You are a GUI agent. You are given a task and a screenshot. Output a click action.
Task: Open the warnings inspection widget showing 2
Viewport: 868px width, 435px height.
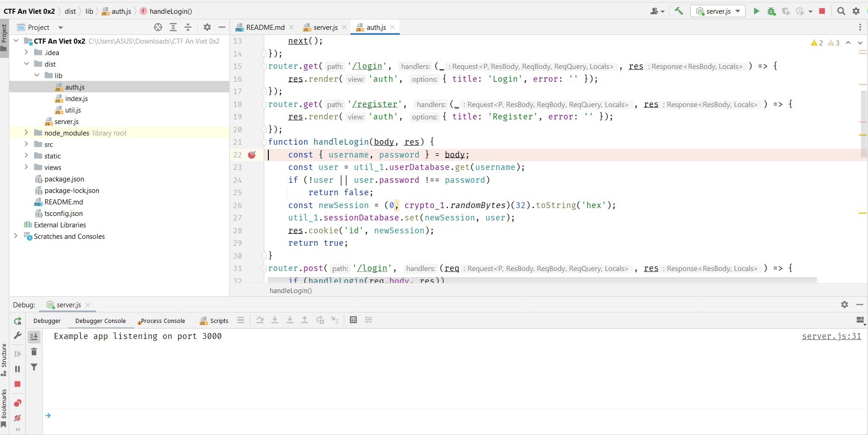817,43
